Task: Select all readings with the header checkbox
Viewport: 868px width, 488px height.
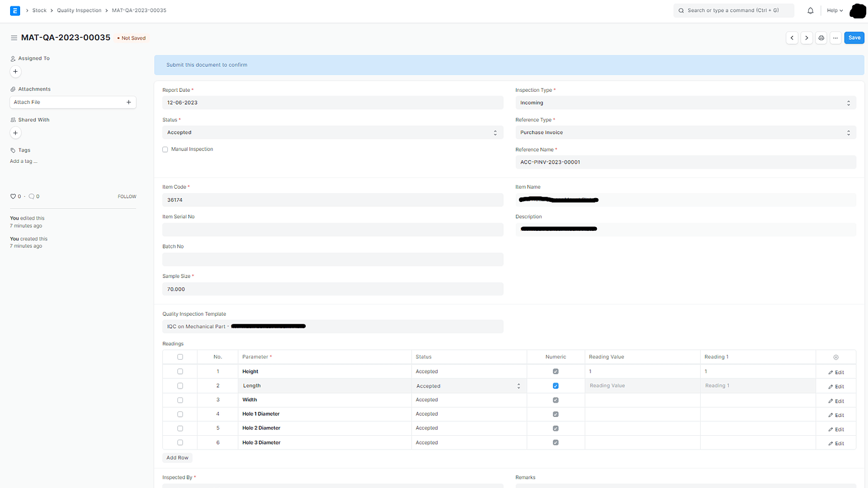Action: coord(181,357)
